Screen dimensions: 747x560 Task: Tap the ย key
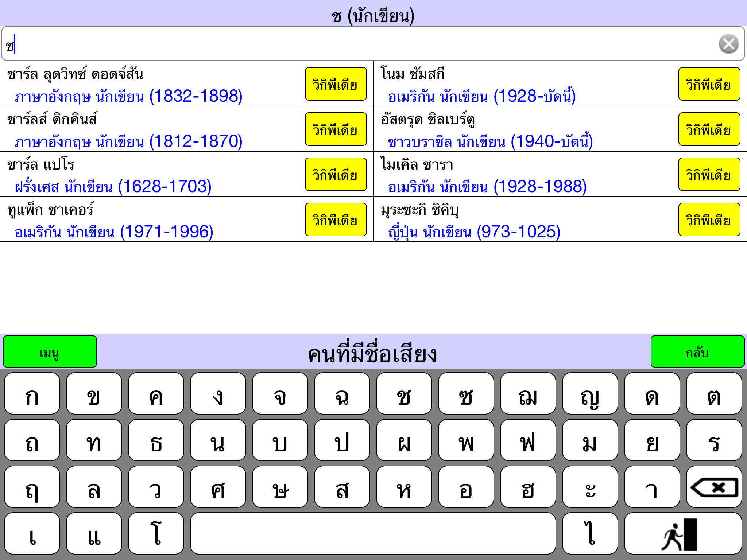652,440
